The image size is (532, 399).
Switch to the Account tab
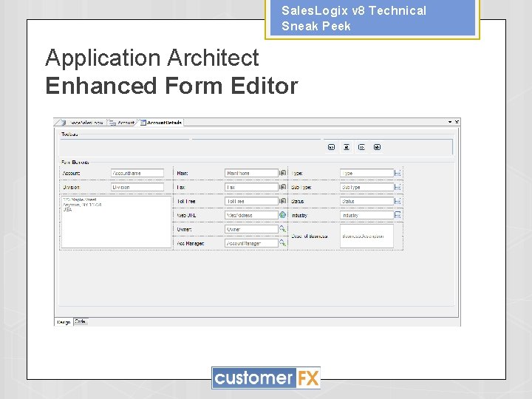pyautogui.click(x=123, y=123)
